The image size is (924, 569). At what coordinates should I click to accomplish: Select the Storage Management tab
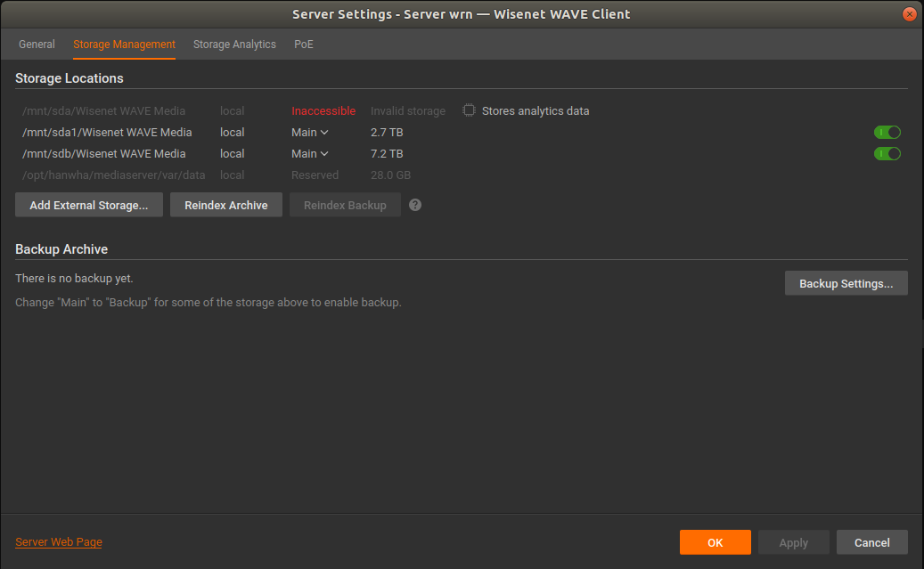(x=125, y=45)
